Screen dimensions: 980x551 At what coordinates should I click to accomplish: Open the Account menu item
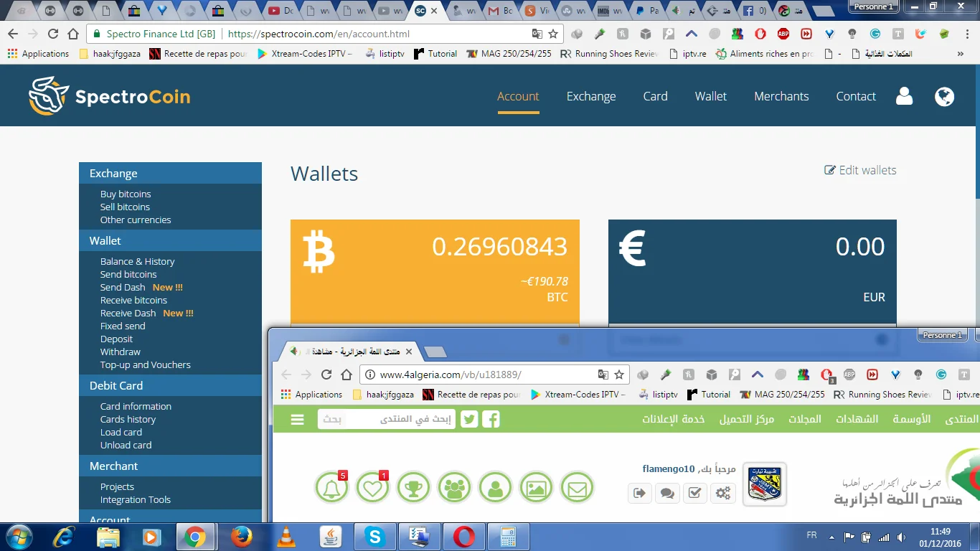tap(518, 96)
